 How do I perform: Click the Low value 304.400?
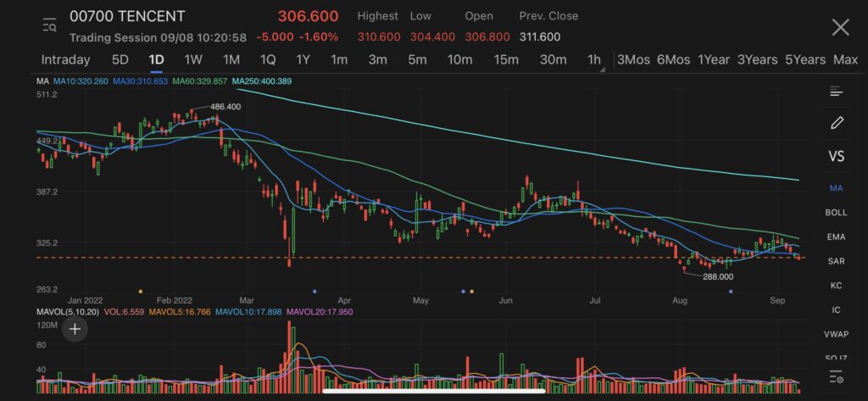(x=432, y=37)
